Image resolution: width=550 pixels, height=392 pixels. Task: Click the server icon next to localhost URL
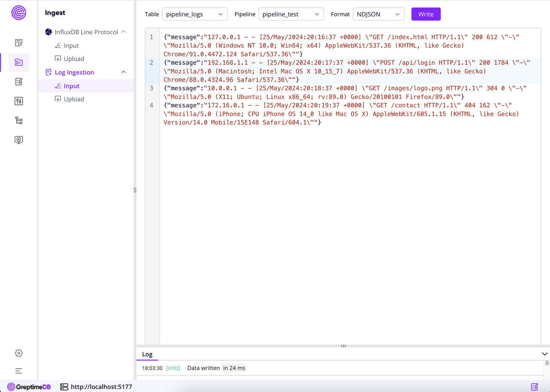[x=64, y=386]
